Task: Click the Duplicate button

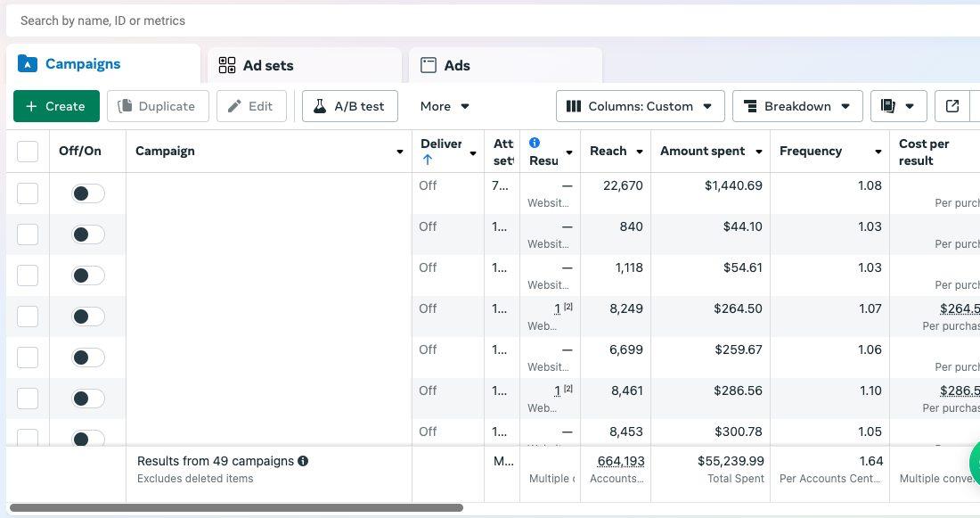Action: [x=158, y=106]
